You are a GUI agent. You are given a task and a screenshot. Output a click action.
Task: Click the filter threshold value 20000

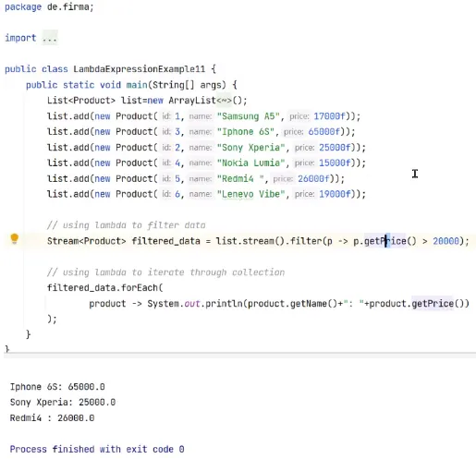point(445,241)
